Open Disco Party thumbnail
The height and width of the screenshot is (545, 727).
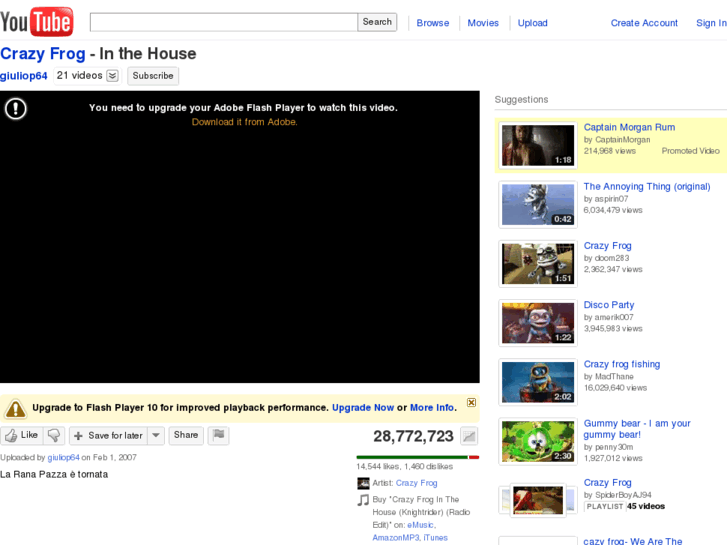click(x=538, y=323)
